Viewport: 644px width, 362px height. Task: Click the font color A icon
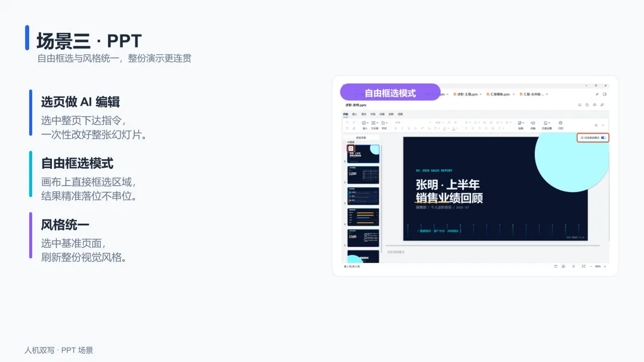454,129
